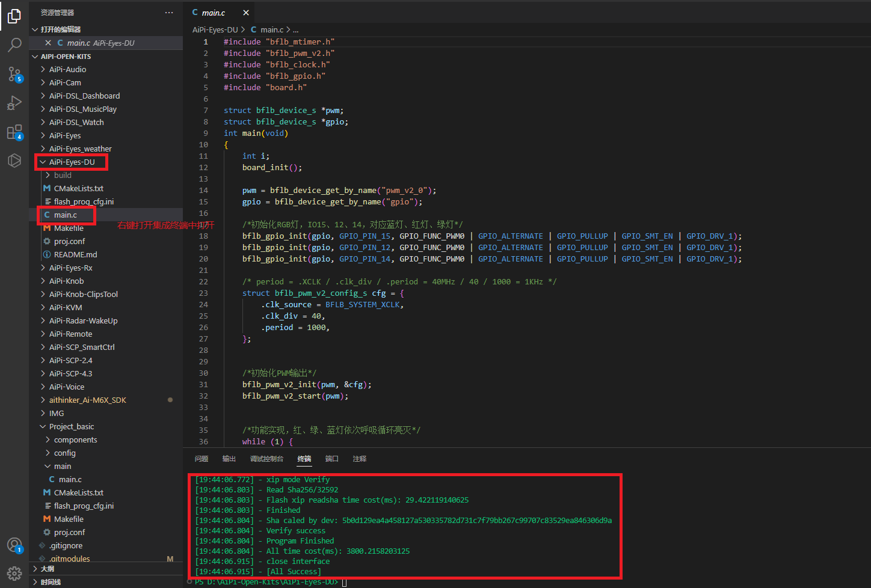
Task: Open the Explorer view in activity bar
Action: point(14,16)
